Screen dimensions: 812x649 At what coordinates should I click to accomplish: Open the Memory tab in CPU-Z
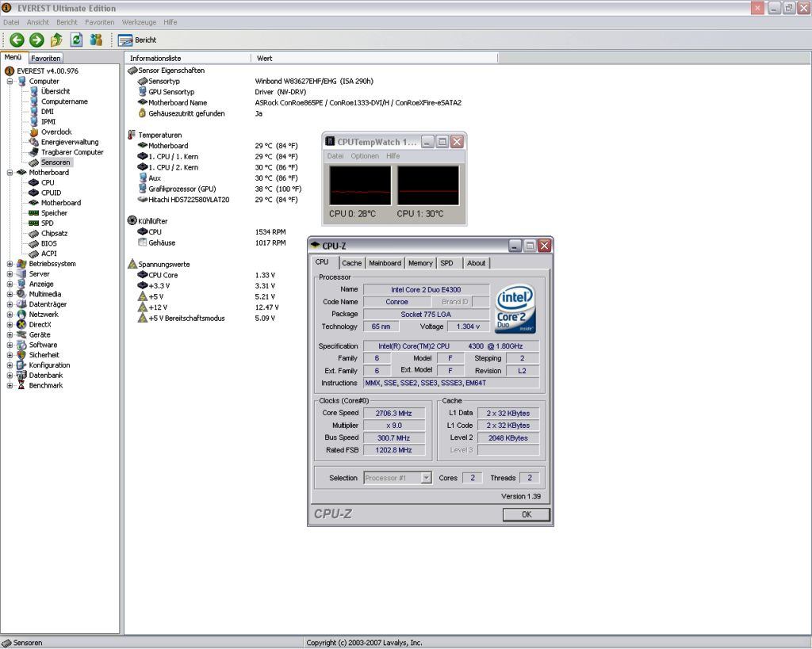pos(420,263)
